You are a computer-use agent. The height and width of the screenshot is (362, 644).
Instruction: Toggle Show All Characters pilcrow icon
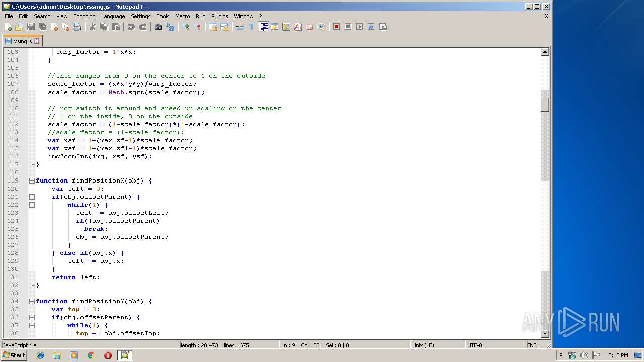tap(252, 27)
